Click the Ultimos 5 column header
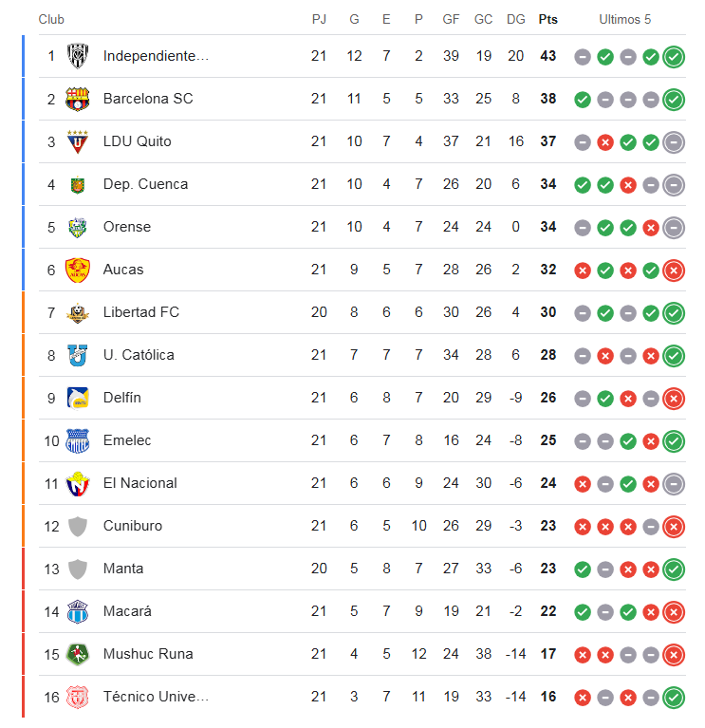 pos(624,20)
